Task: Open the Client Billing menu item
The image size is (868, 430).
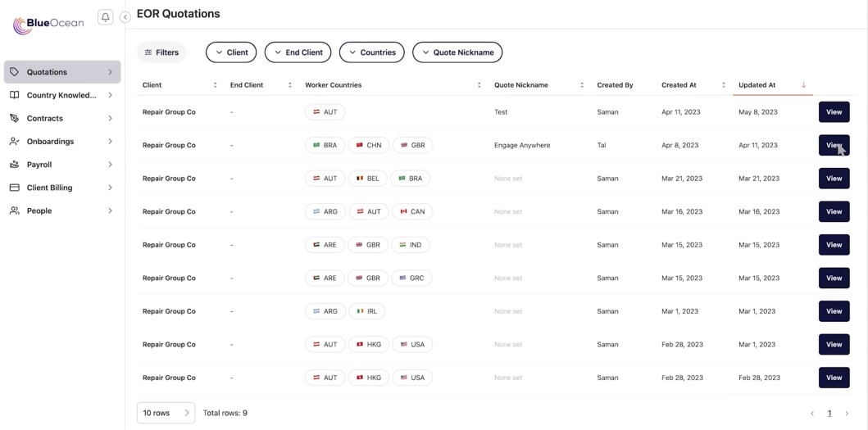Action: click(62, 188)
